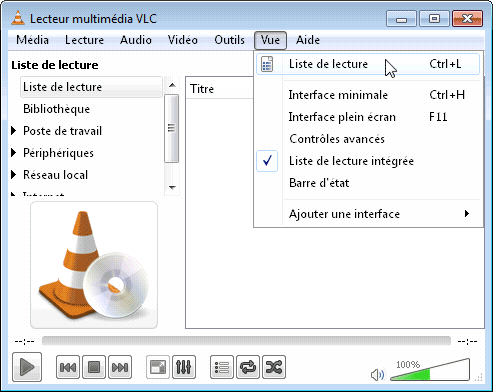Image resolution: width=493 pixels, height=392 pixels.
Task: Select Bibliothèque in sidebar
Action: (56, 109)
